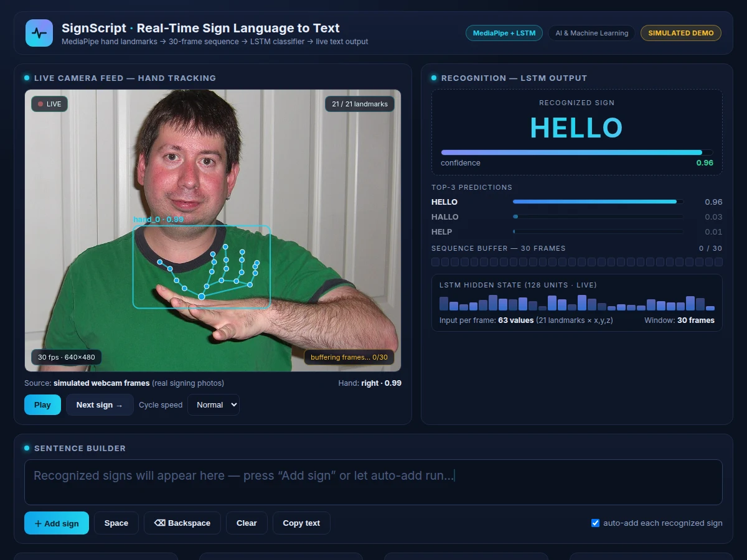Open the Cycle speed dropdown
Viewport: 747px width, 560px height.
[214, 404]
